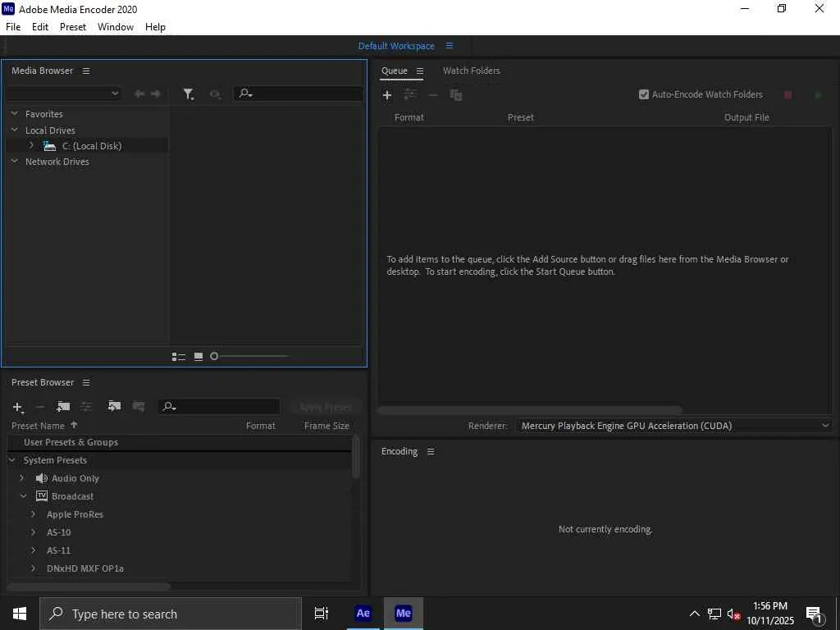The width and height of the screenshot is (840, 630).
Task: Open the Renderer dropdown
Action: coord(674,426)
